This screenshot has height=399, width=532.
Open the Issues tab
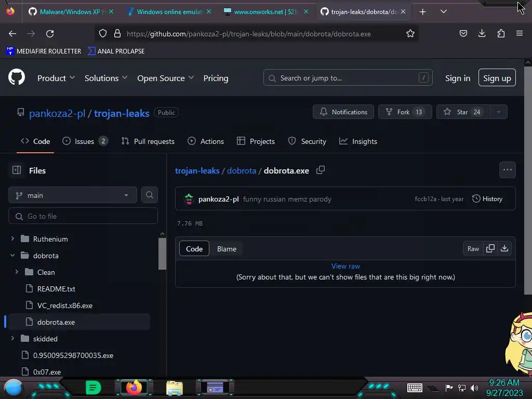coord(85,141)
